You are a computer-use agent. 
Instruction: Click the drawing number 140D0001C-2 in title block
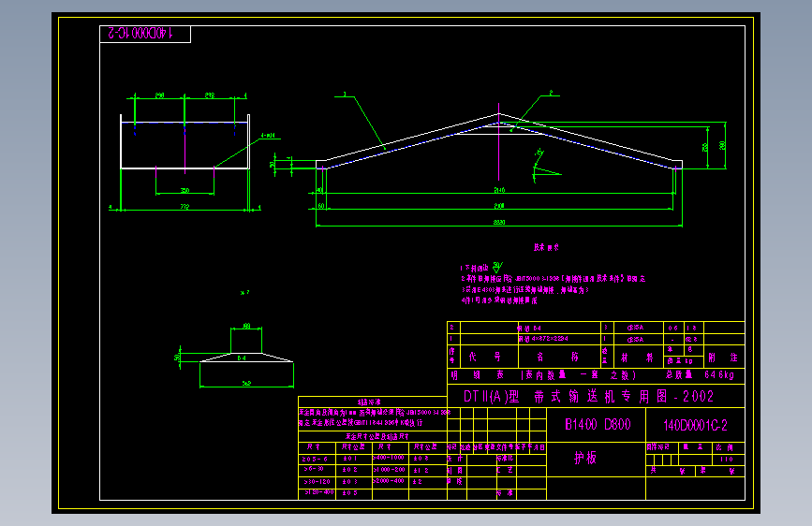click(x=695, y=426)
